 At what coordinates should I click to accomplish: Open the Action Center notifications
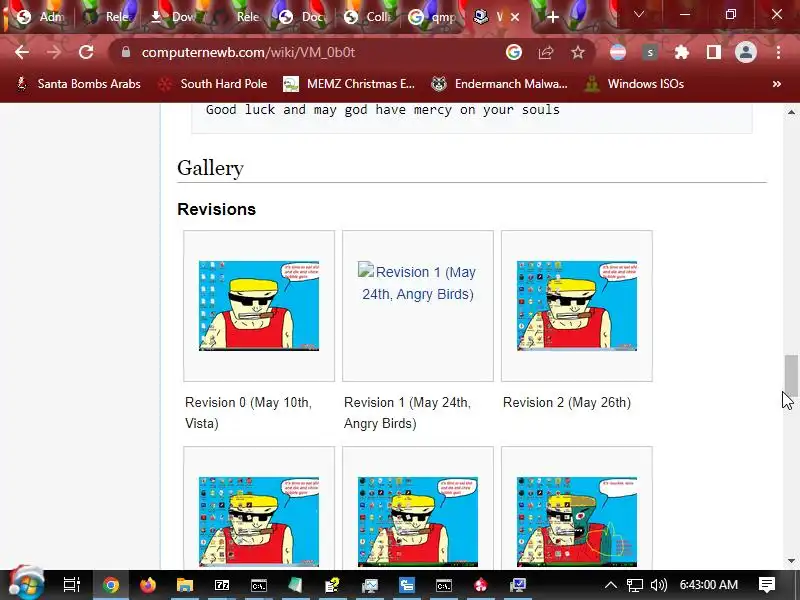(766, 585)
